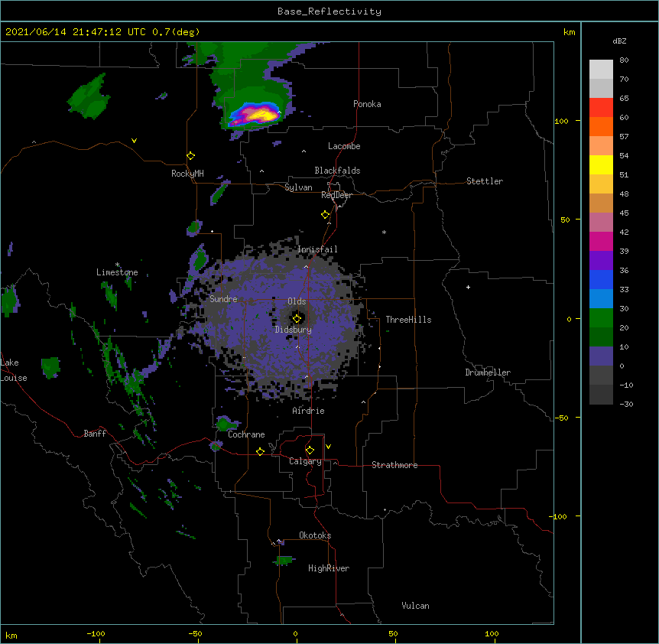Select the tan 45-48 dBZ legend swatch

[x=601, y=203]
